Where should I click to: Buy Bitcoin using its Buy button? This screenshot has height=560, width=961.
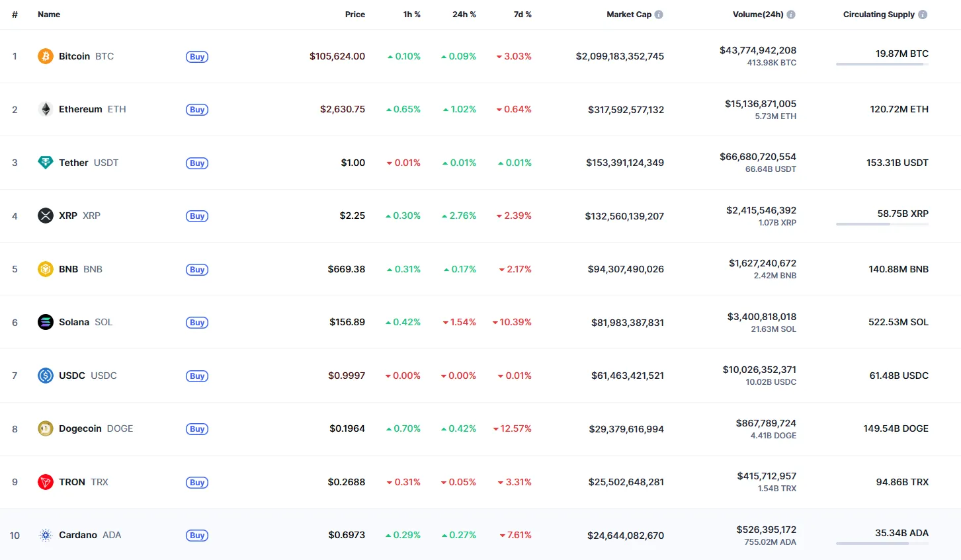197,57
